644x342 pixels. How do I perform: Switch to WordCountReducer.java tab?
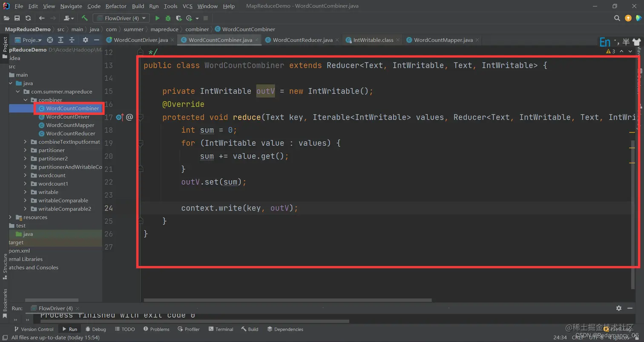pyautogui.click(x=302, y=40)
